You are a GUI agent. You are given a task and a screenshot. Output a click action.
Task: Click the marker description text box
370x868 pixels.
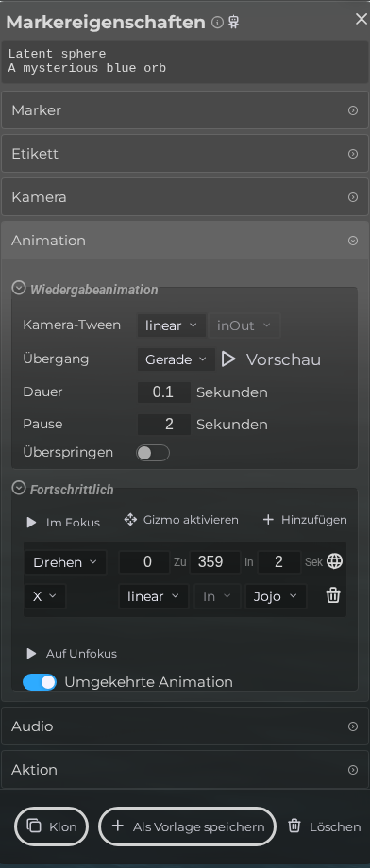point(185,61)
